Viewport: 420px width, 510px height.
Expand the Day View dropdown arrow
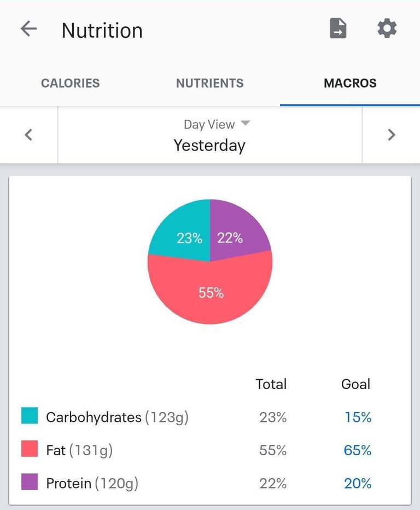pyautogui.click(x=245, y=123)
